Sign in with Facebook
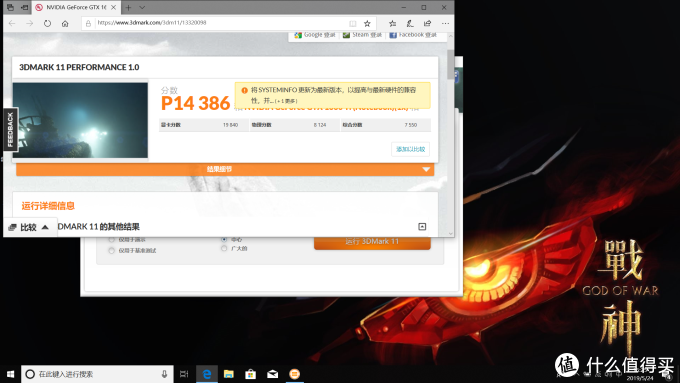 pyautogui.click(x=413, y=35)
